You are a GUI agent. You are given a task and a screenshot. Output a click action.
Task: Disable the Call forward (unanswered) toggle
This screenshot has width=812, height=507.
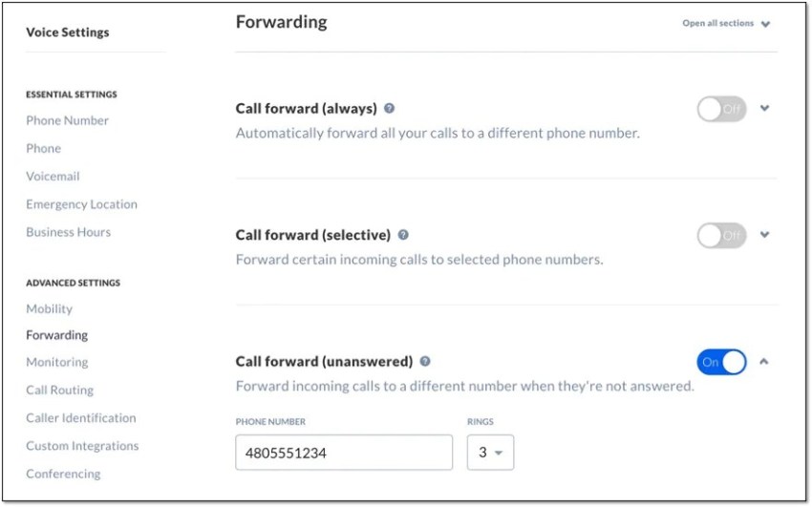pyautogui.click(x=721, y=362)
